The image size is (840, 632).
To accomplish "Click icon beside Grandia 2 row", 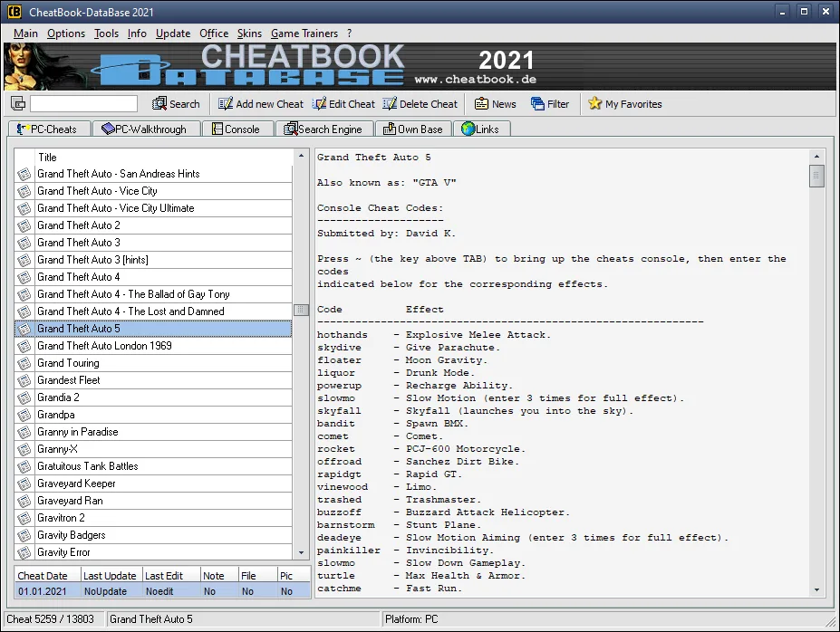I will tap(24, 397).
